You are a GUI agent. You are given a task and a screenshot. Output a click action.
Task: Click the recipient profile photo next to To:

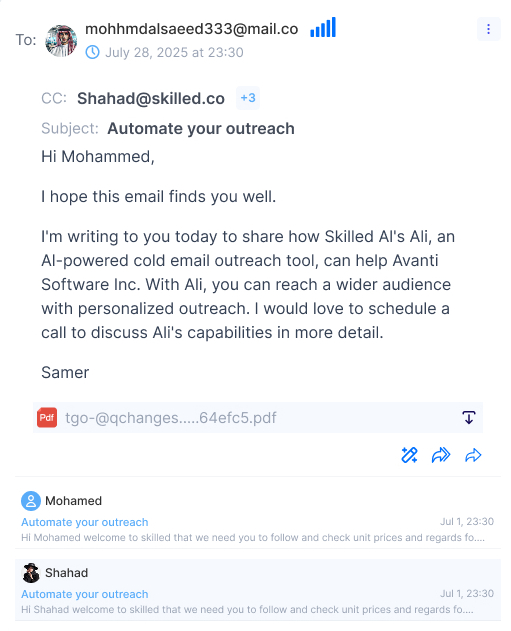(x=61, y=41)
